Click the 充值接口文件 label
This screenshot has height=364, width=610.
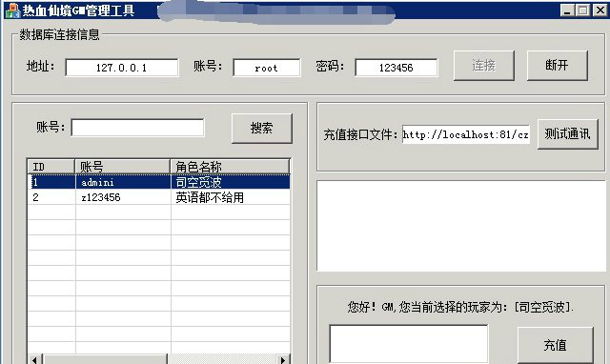(x=360, y=134)
